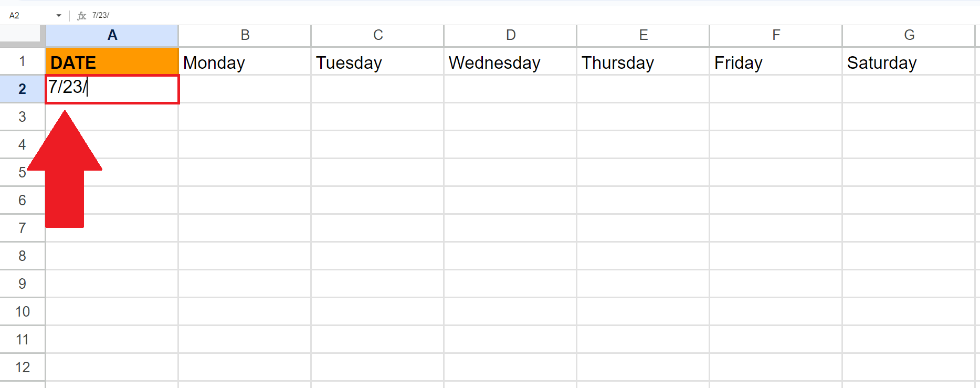980x388 pixels.
Task: Click the cell labeled Saturday
Action: 909,62
